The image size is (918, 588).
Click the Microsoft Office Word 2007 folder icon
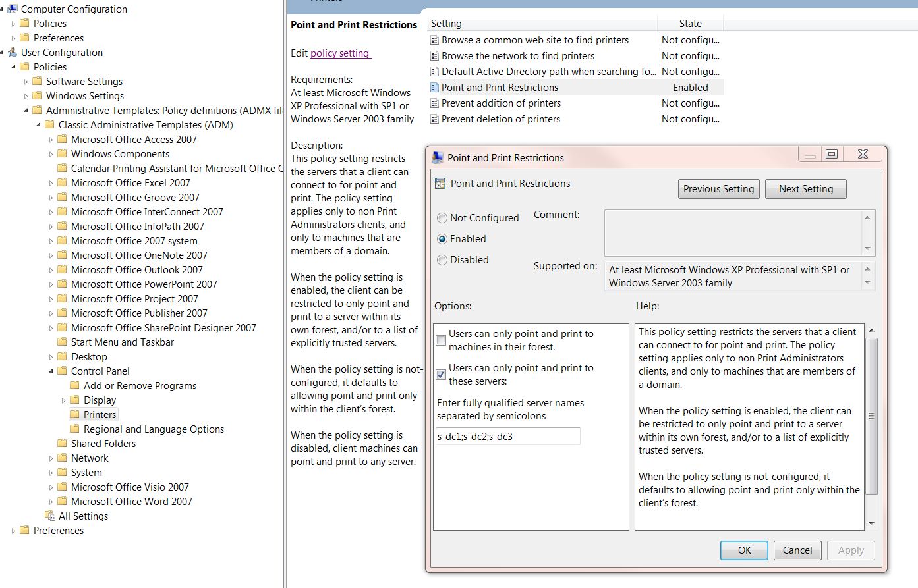click(63, 502)
